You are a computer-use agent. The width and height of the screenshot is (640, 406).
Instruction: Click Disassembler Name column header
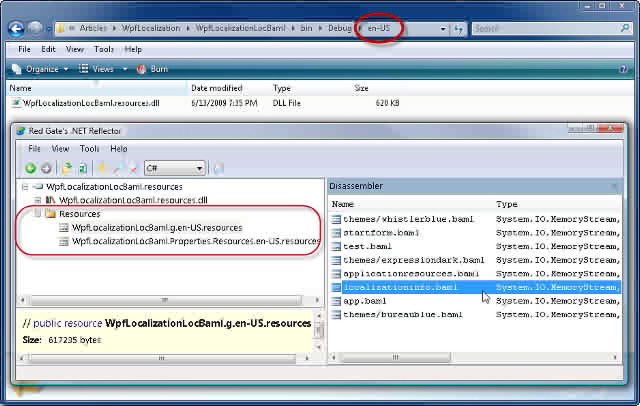[343, 204]
